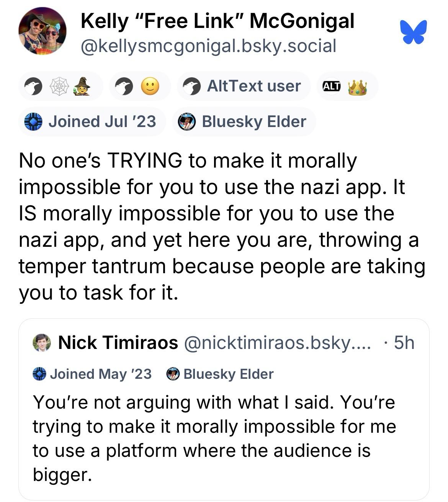
Task: Open the @nicktimiraos.bsky handle link
Action: click(278, 342)
